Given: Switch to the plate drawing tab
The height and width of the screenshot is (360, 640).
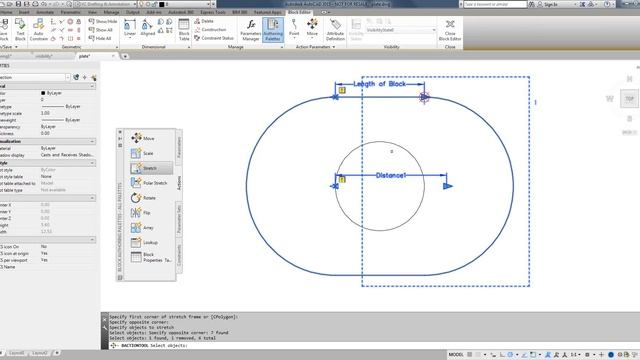Looking at the screenshot, I should (84, 56).
